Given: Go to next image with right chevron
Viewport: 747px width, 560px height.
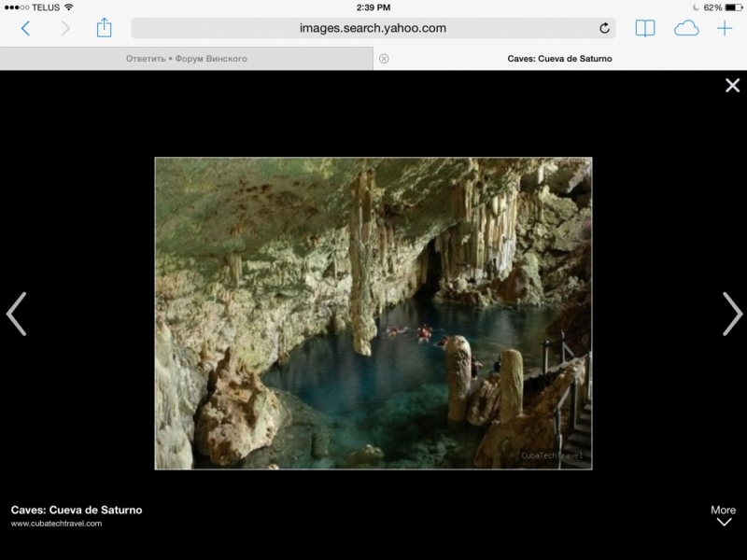Looking at the screenshot, I should tap(731, 314).
